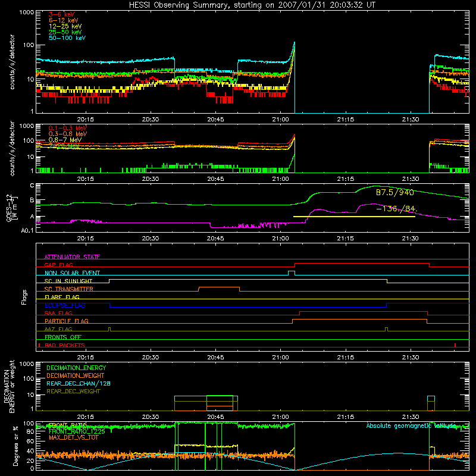
Task: Click the REAR_DEC_WEIGHT legend label
Action: point(73,392)
